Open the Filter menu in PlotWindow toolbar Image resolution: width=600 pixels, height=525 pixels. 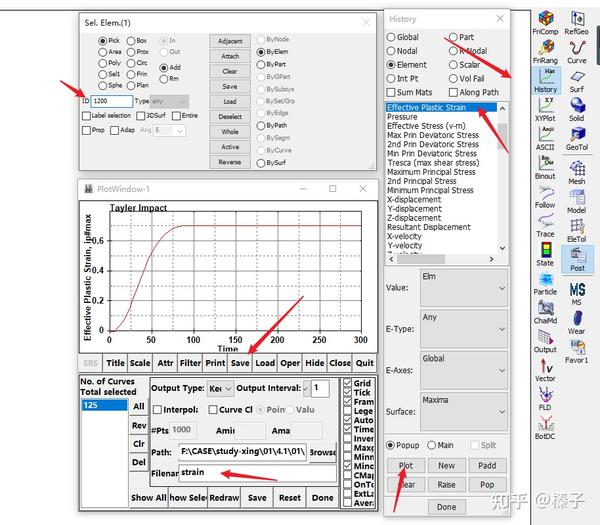click(x=190, y=363)
